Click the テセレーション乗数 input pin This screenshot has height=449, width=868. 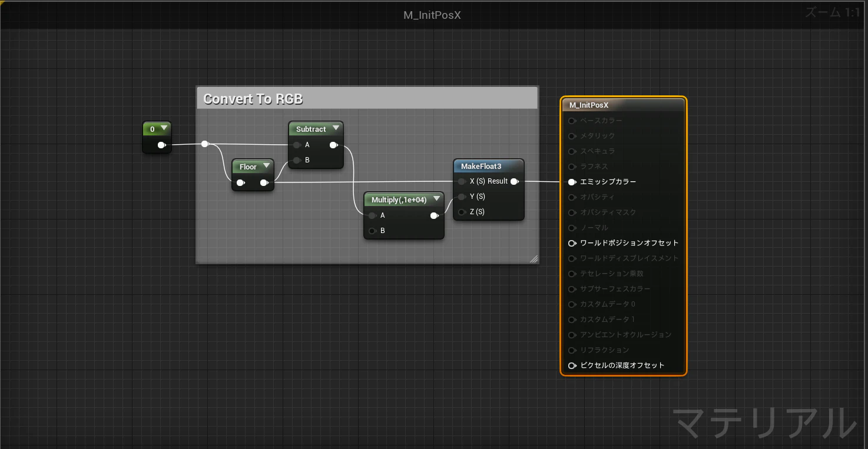point(572,274)
